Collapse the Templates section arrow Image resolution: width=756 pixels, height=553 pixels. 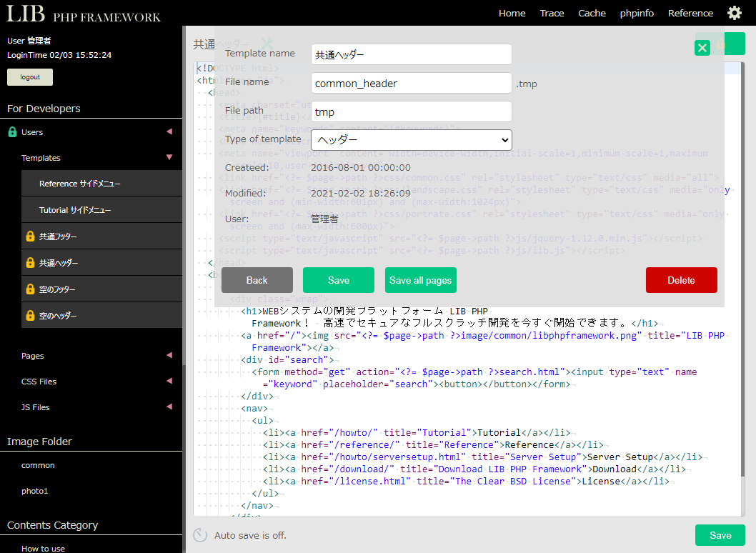click(169, 157)
